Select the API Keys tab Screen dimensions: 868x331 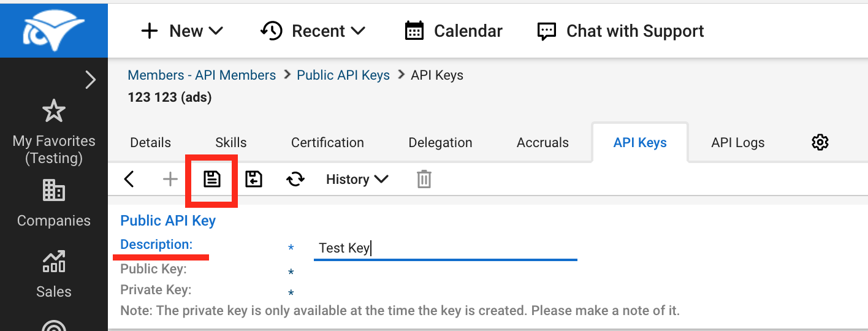pyautogui.click(x=640, y=142)
